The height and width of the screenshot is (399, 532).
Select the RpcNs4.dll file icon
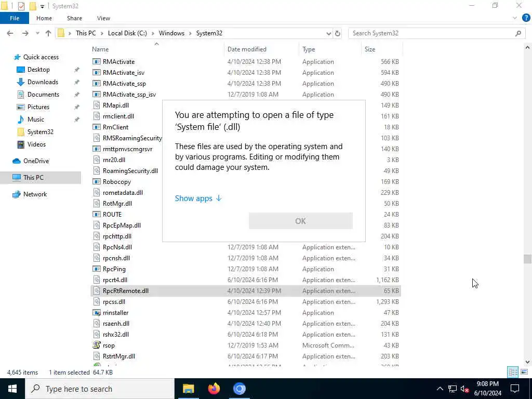[x=97, y=247]
